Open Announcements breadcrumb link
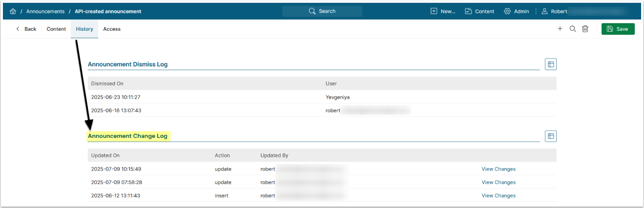 pos(45,11)
